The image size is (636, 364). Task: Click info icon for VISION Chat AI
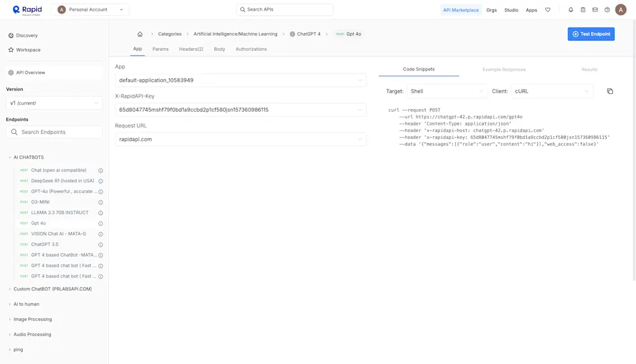point(101,234)
